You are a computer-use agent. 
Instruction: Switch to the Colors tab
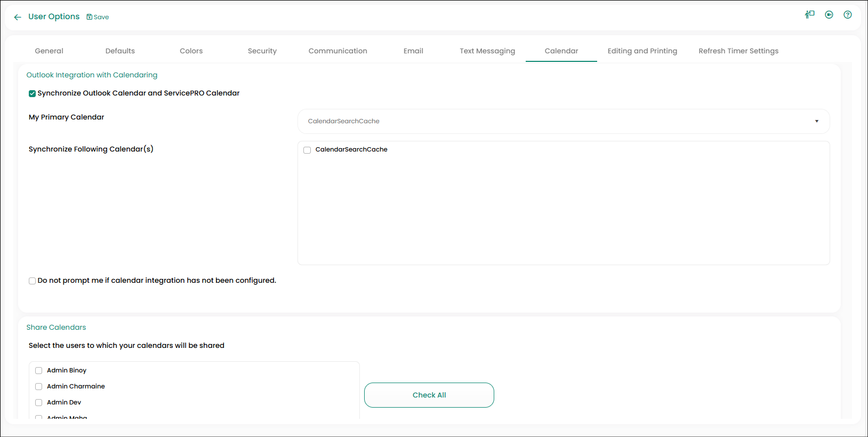click(x=191, y=51)
